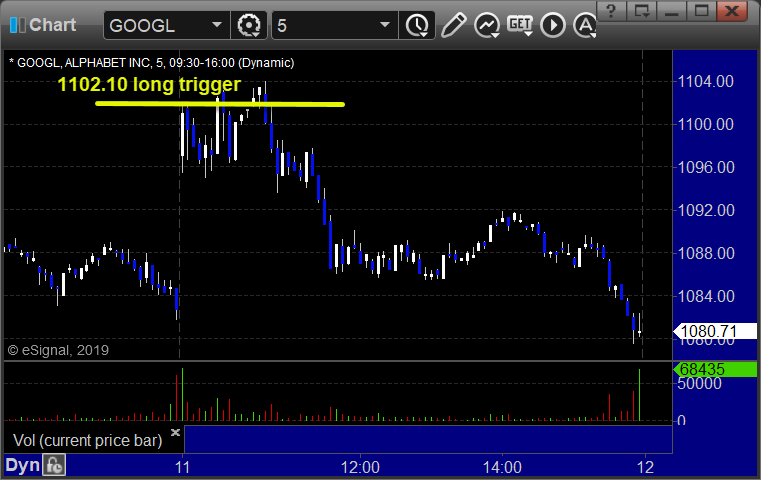This screenshot has height=480, width=761.
Task: Expand the interval dropdown arrow
Action: [x=385, y=25]
